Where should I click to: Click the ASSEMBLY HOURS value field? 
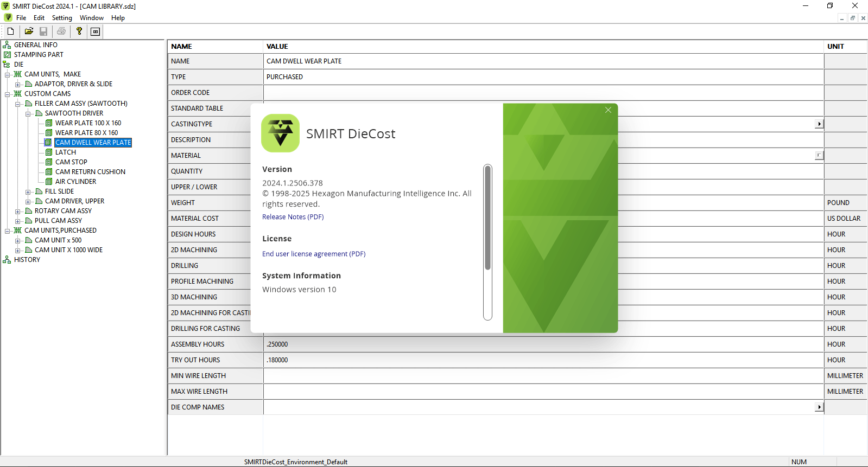[543, 344]
